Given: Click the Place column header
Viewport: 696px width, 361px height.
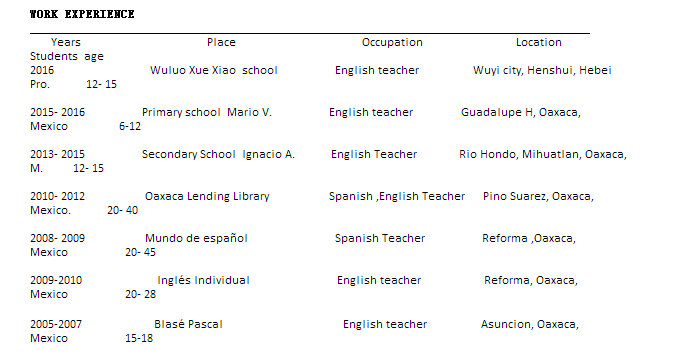Looking at the screenshot, I should click(x=221, y=42).
